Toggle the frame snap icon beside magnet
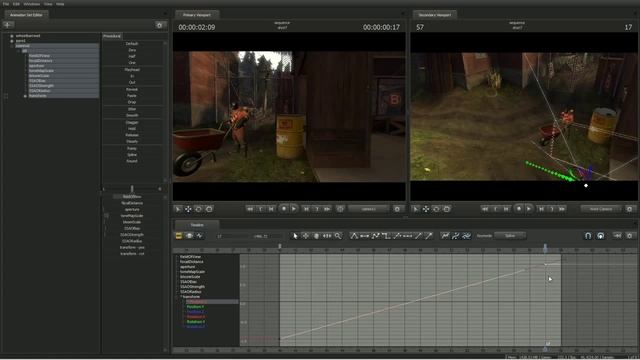Viewport: 640px width, 360px height. (600, 236)
